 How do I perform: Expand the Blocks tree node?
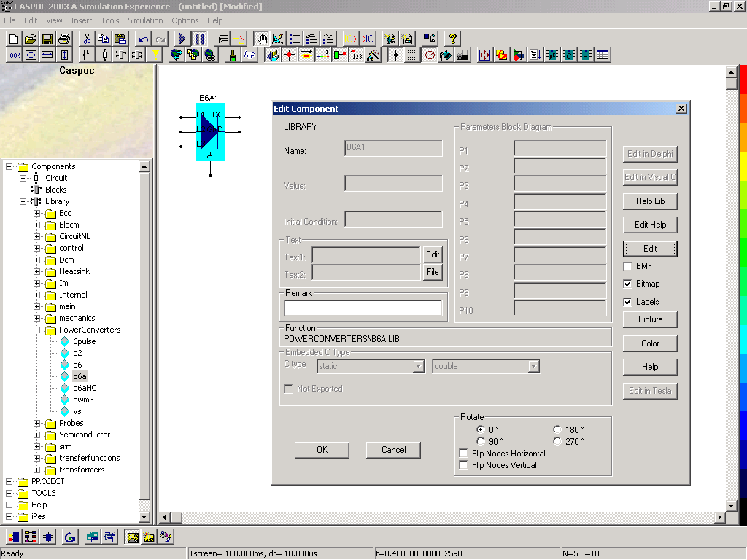pyautogui.click(x=23, y=190)
